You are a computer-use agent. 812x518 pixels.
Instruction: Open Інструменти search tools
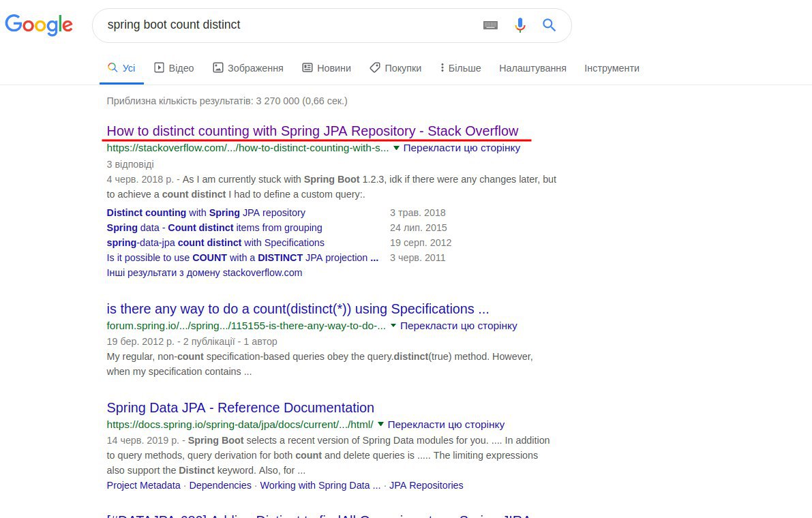[x=612, y=67]
